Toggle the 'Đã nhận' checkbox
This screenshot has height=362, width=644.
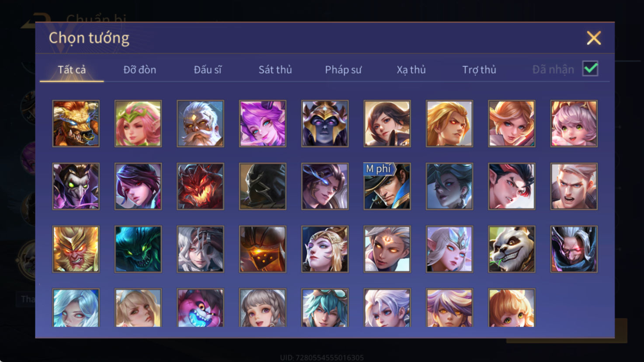590,69
